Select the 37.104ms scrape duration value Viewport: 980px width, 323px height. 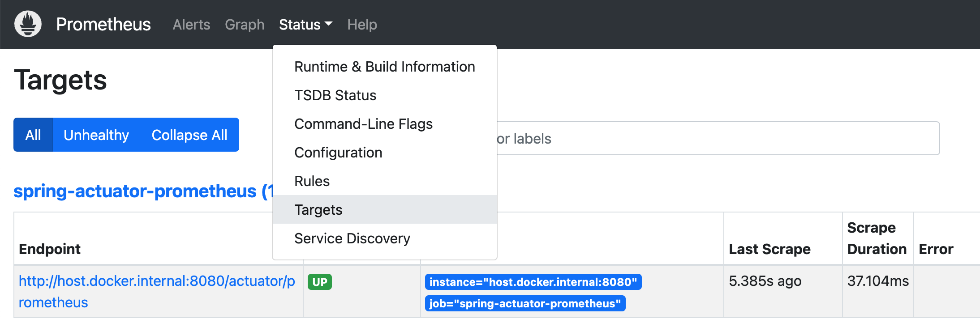tap(878, 281)
